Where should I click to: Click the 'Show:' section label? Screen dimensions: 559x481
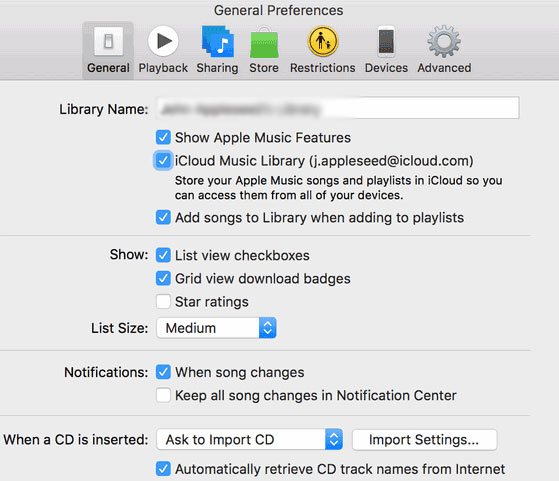[129, 255]
